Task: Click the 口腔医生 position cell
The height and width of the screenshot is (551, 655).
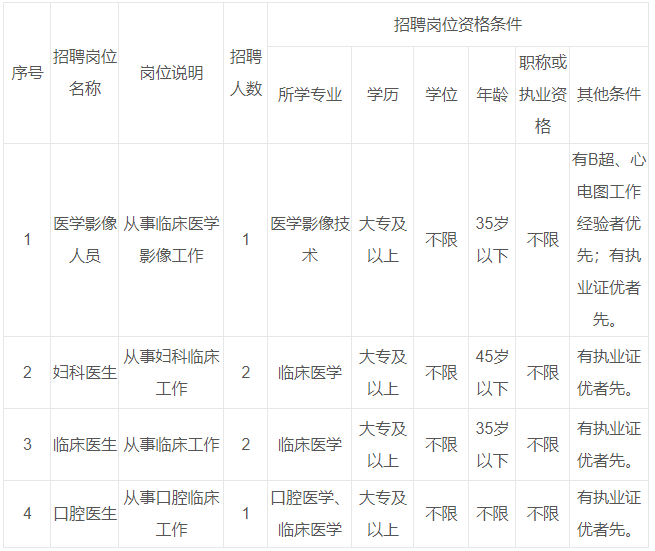Action: click(x=85, y=514)
